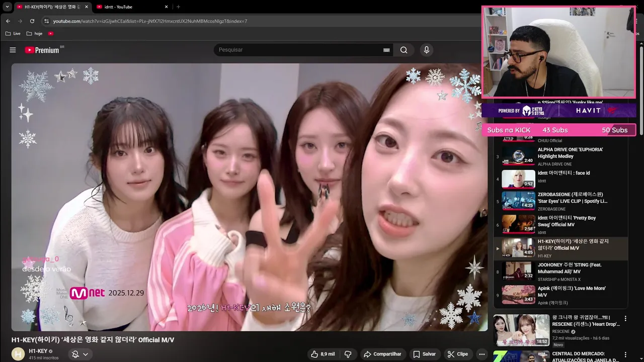Open H1-KEY channel avatar

pyautogui.click(x=18, y=354)
